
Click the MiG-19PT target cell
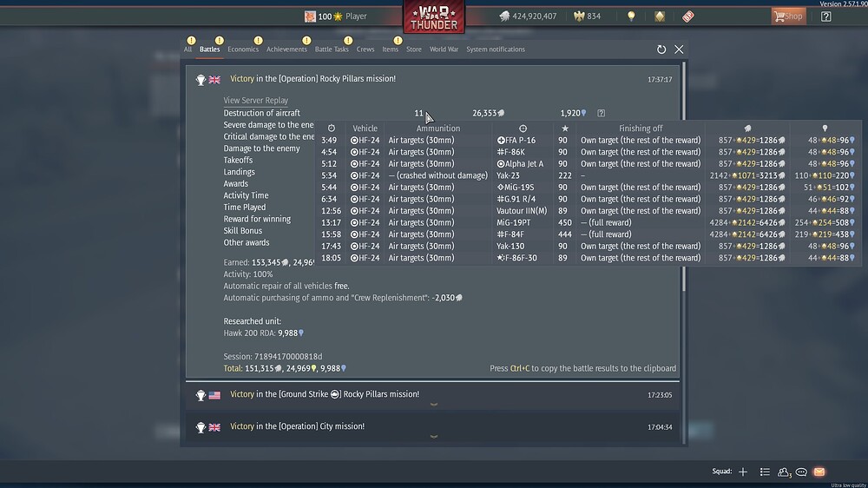[513, 222]
